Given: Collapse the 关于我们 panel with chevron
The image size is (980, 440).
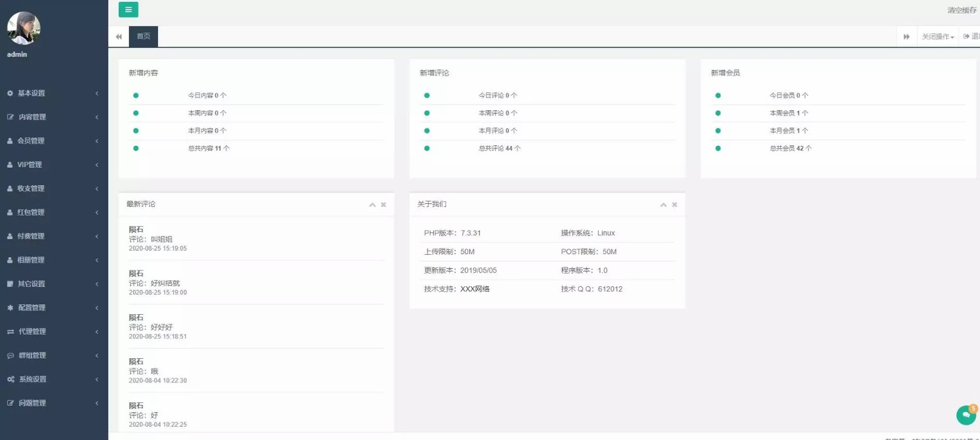Looking at the screenshot, I should point(663,205).
